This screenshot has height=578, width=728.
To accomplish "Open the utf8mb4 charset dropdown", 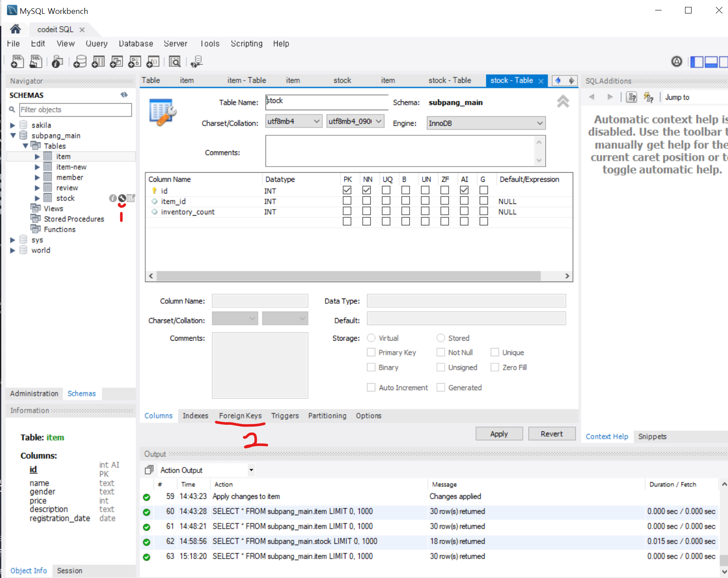I will pyautogui.click(x=294, y=121).
